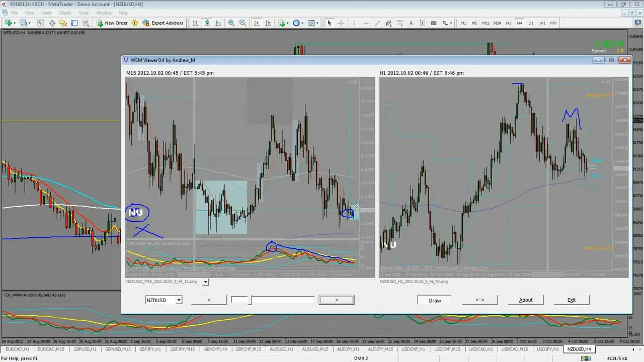
Task: Open the View menu
Action: click(30, 13)
